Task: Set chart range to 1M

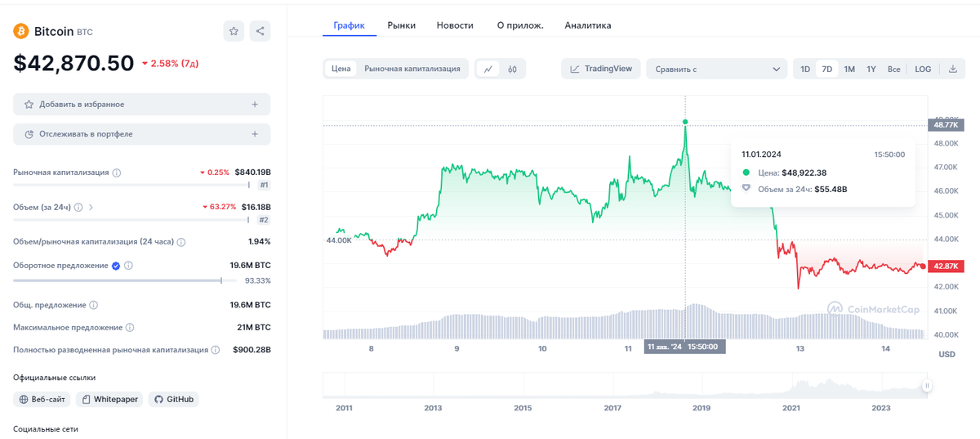Action: (849, 69)
